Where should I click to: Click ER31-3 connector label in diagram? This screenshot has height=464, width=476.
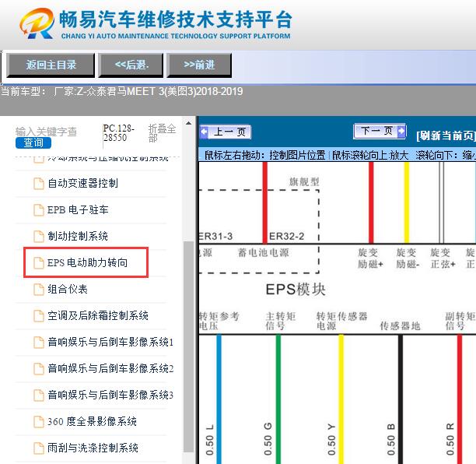pos(216,236)
